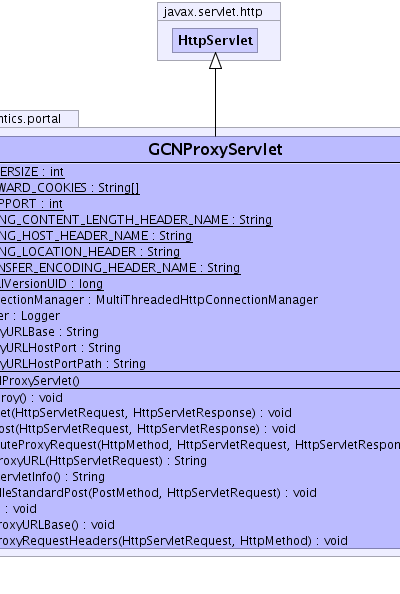Select the HttpServlet class box
The image size is (400, 594).
pos(215,40)
